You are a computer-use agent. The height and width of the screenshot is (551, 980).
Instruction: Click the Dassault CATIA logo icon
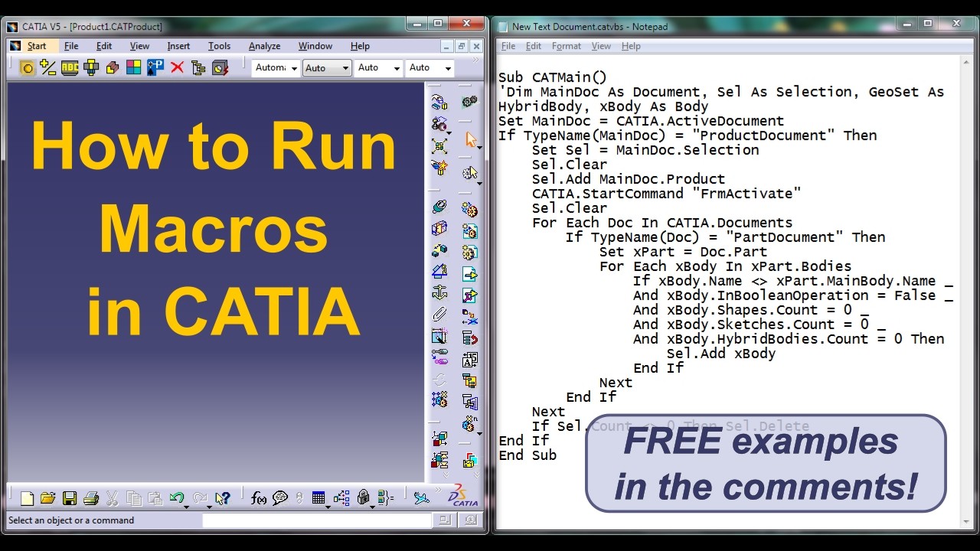tap(464, 495)
